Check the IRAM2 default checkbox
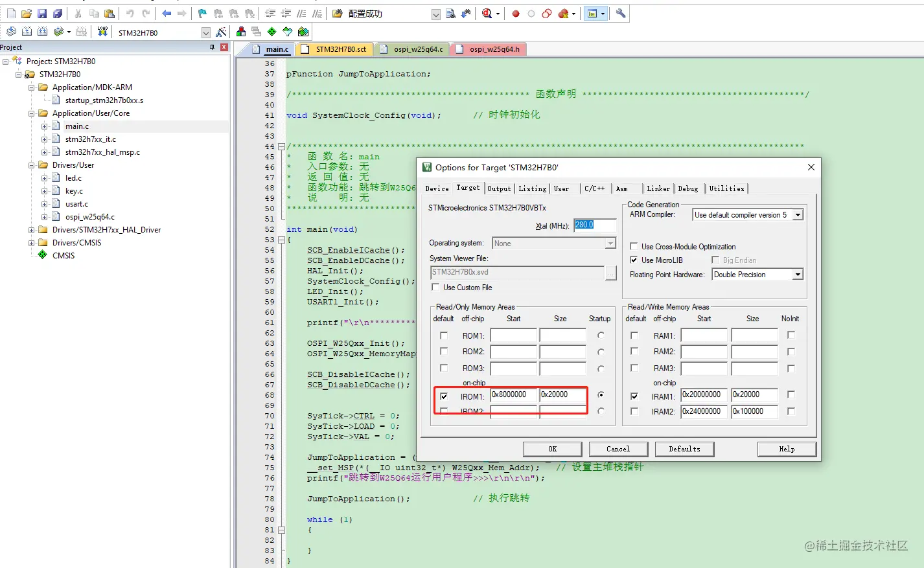 coord(634,411)
